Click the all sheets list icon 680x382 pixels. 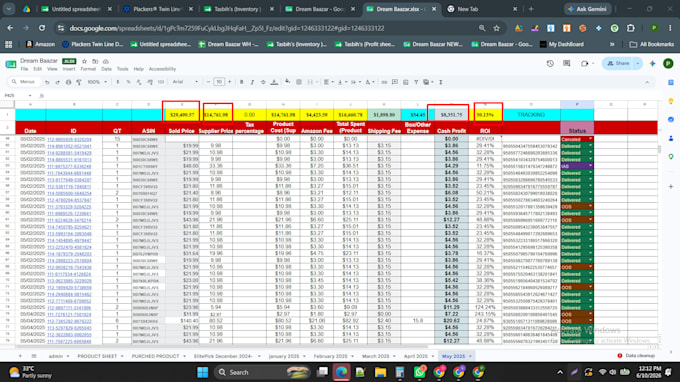click(34, 356)
